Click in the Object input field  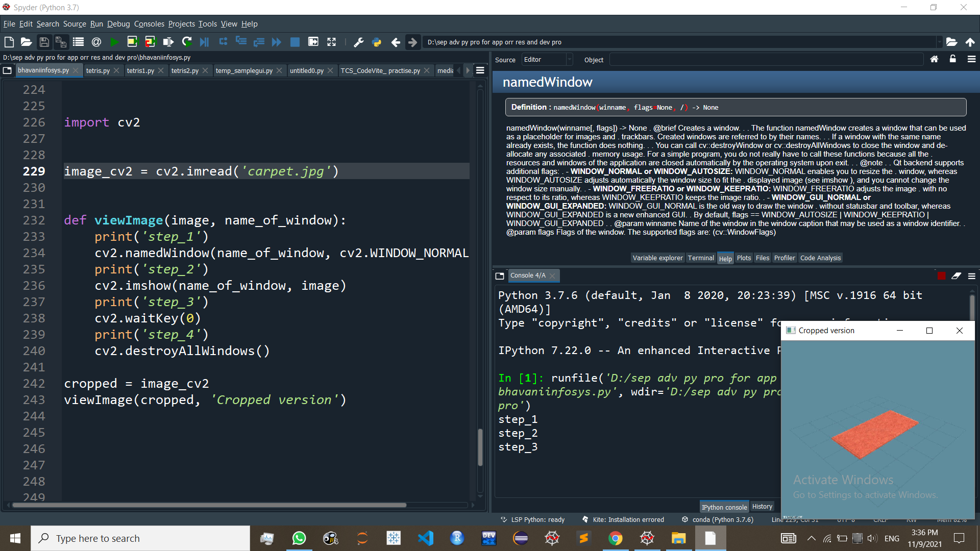coord(766,60)
